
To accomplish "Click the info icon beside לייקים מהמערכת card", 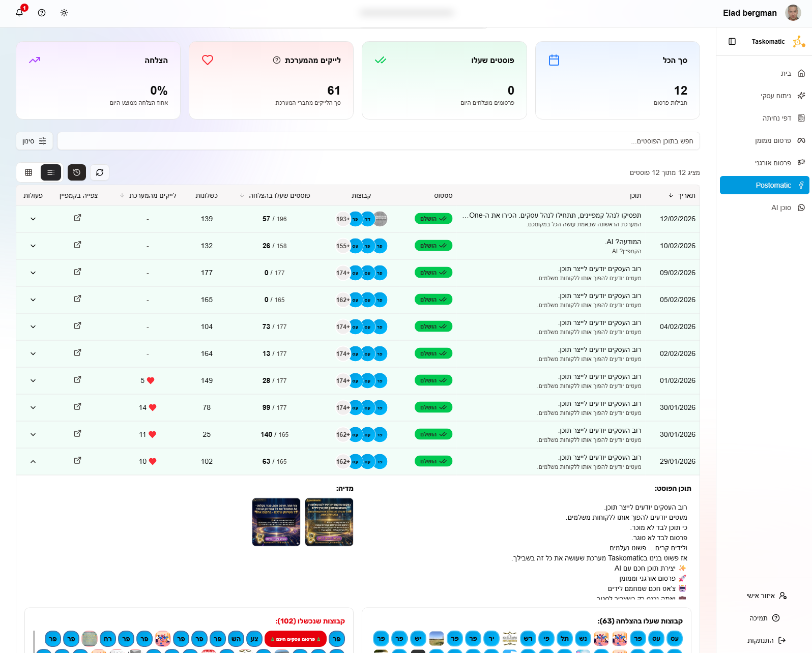I will (x=277, y=60).
